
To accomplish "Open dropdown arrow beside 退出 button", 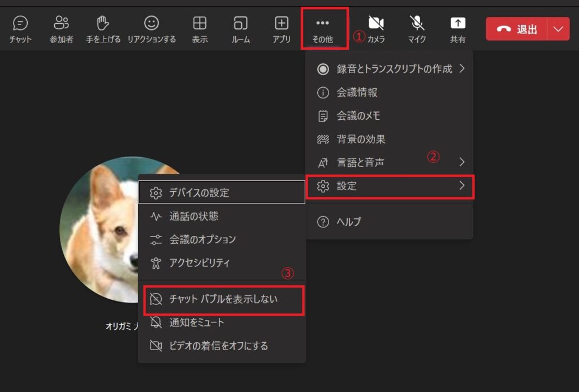I will point(559,29).
